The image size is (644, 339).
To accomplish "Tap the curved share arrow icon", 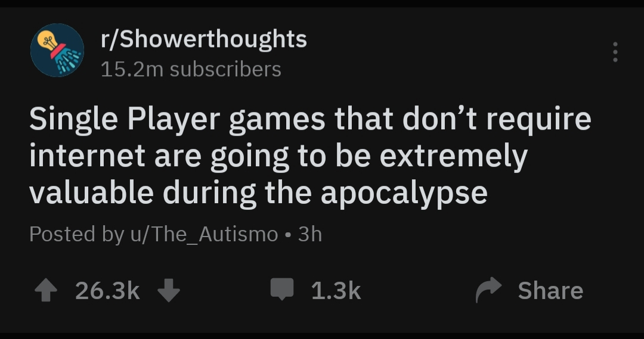I will (488, 290).
